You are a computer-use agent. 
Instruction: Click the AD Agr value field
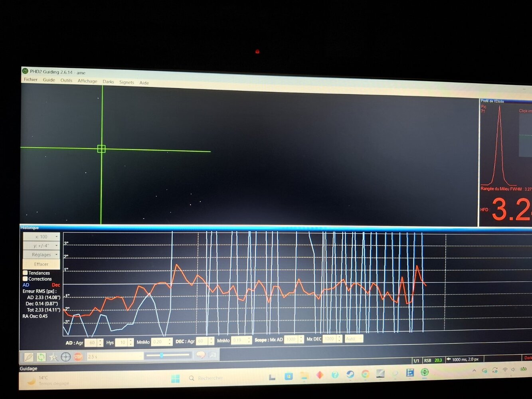pos(92,343)
